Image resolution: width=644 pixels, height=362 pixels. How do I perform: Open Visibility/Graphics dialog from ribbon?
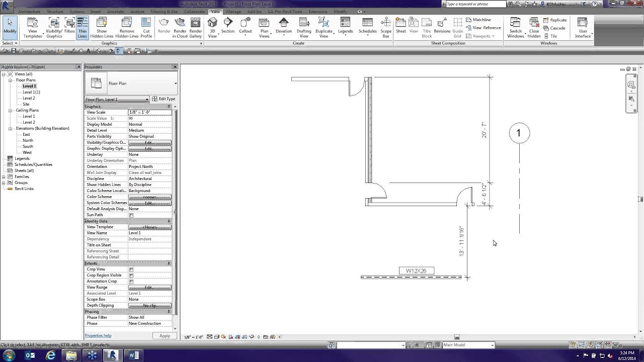[x=54, y=27]
